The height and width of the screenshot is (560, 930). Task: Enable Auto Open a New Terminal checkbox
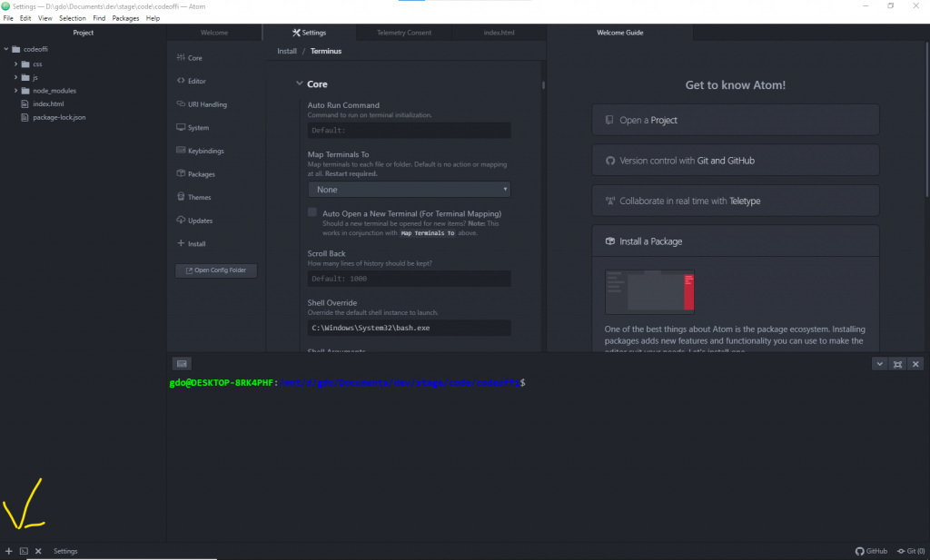(312, 212)
